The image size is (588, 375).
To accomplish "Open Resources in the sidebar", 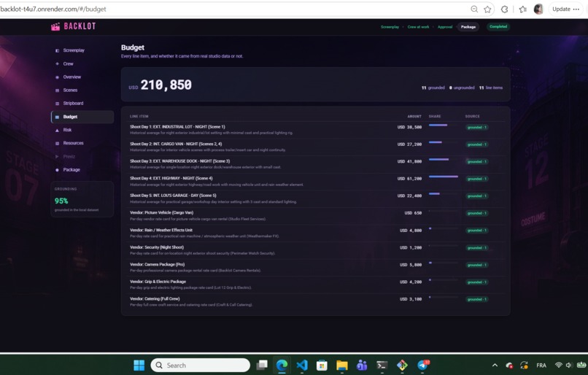I will [x=82, y=143].
